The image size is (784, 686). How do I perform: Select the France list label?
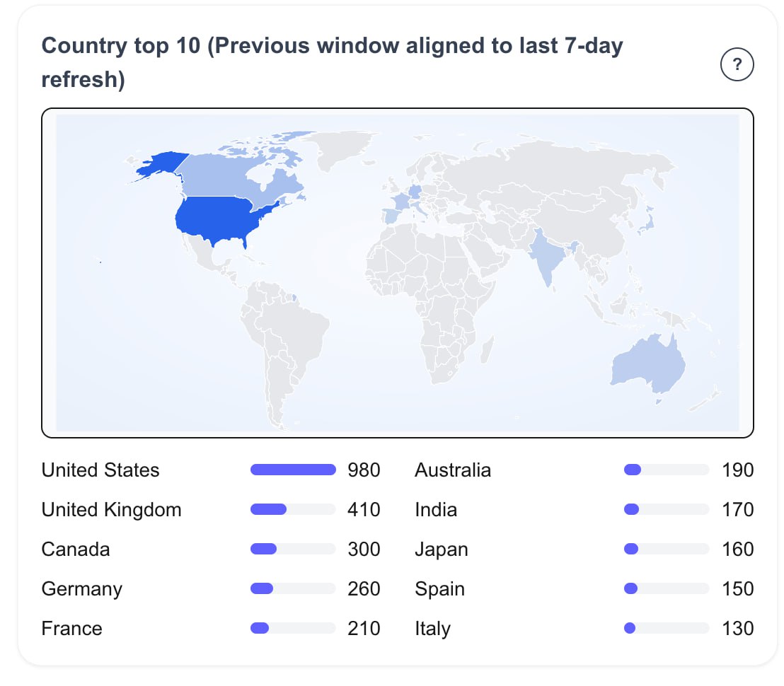point(72,629)
